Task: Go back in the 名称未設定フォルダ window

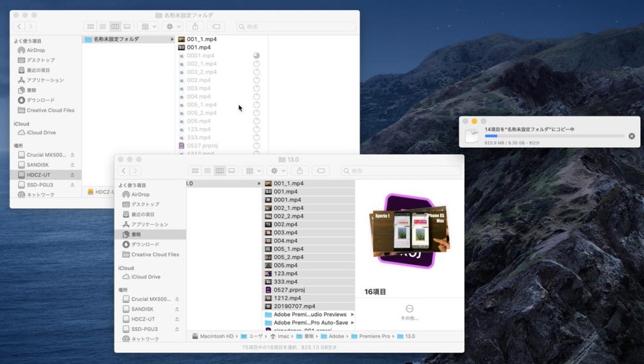Action: pos(19,26)
